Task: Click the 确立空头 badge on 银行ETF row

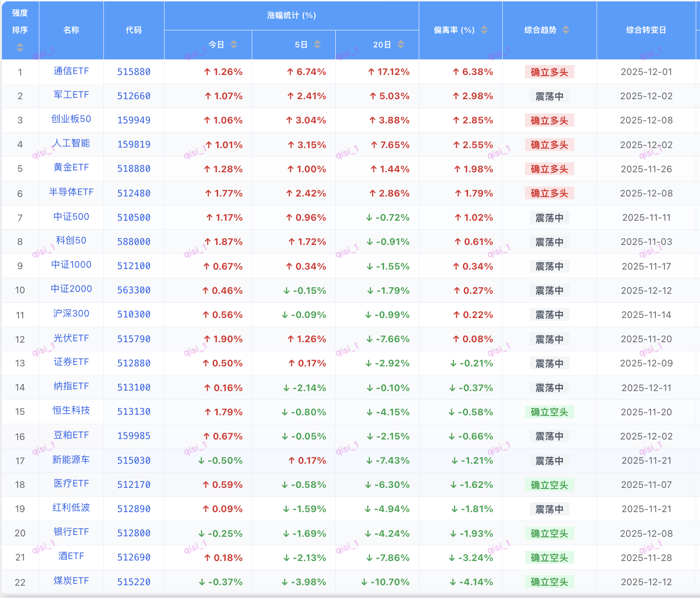Action: (549, 533)
